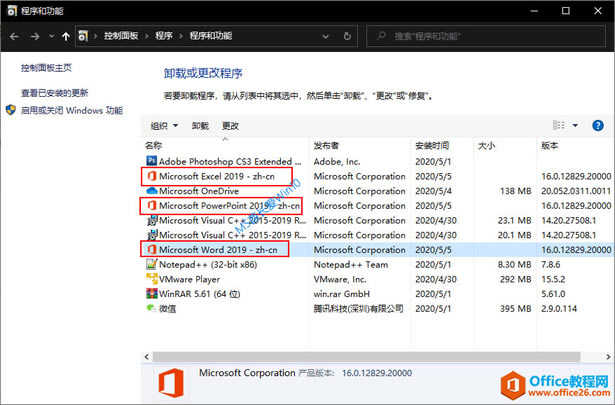Image resolution: width=615 pixels, height=405 pixels.
Task: Click the 395 MB size cell
Action: [x=515, y=309]
